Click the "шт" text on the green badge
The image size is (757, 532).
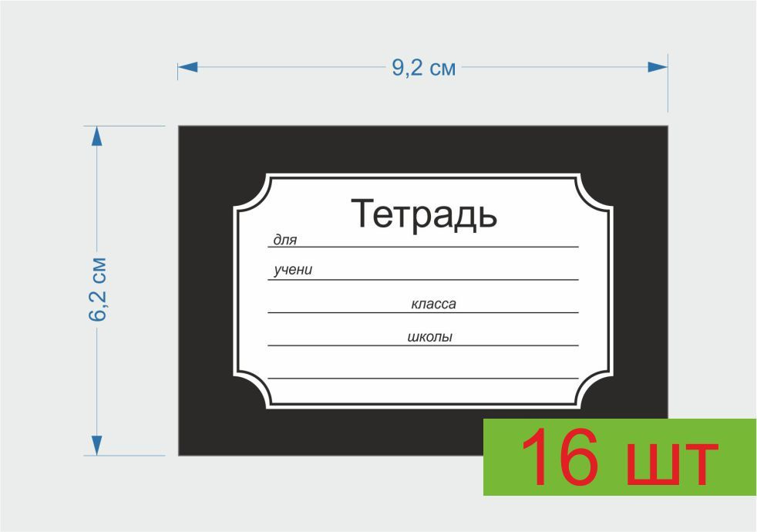(672, 463)
